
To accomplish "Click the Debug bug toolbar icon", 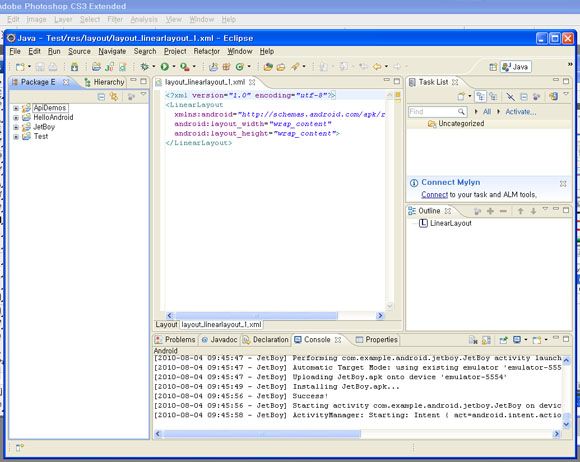I will tap(145, 67).
